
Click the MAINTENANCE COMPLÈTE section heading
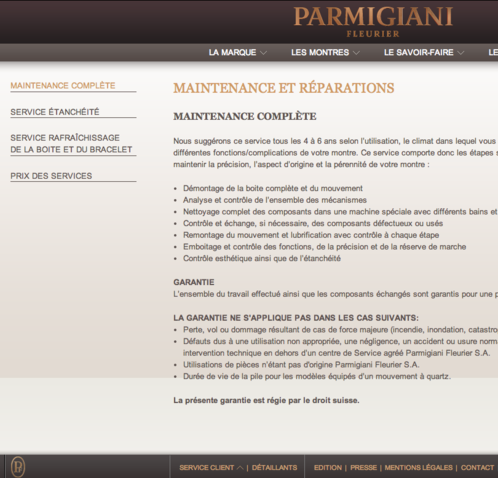(x=245, y=116)
